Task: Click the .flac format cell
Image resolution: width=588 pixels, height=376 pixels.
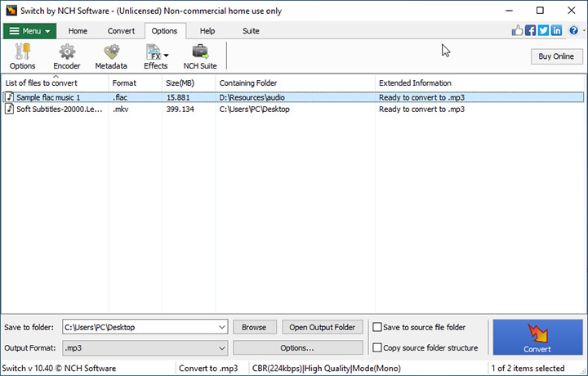Action: pos(120,97)
